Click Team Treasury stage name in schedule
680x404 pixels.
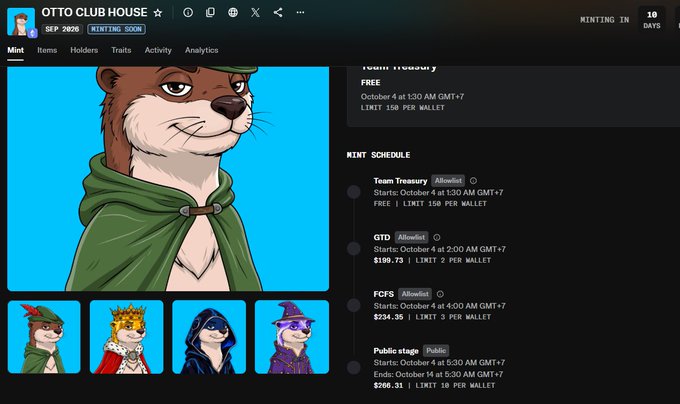click(400, 181)
